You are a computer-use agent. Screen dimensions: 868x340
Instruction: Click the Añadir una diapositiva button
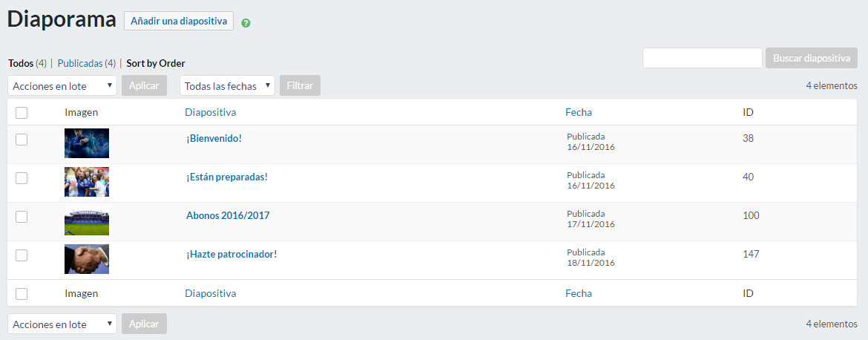tap(179, 21)
